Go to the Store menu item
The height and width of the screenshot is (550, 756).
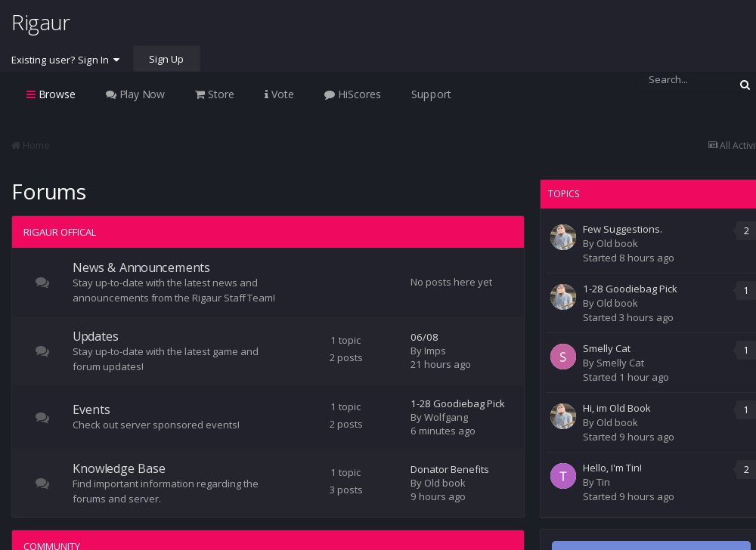215,94
